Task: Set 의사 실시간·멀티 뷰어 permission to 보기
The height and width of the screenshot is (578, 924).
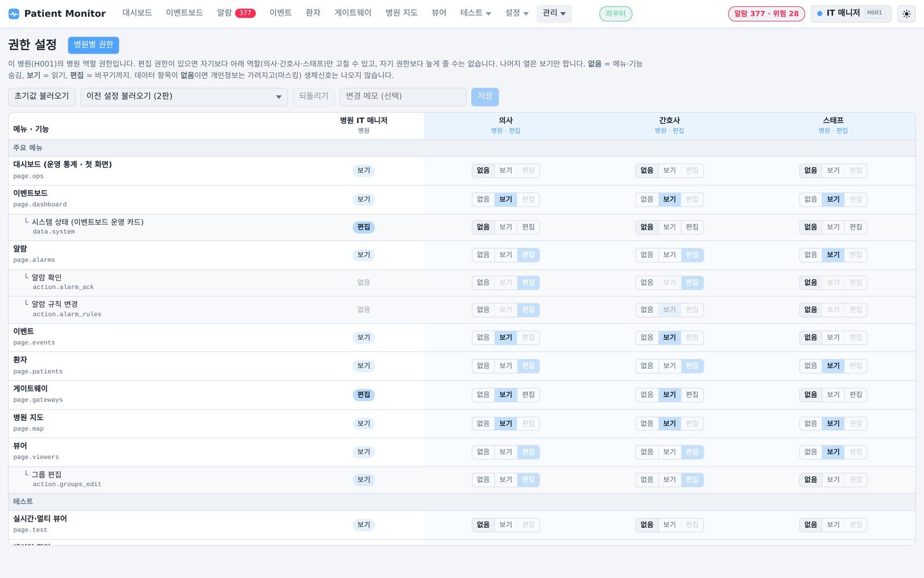Action: [x=506, y=525]
